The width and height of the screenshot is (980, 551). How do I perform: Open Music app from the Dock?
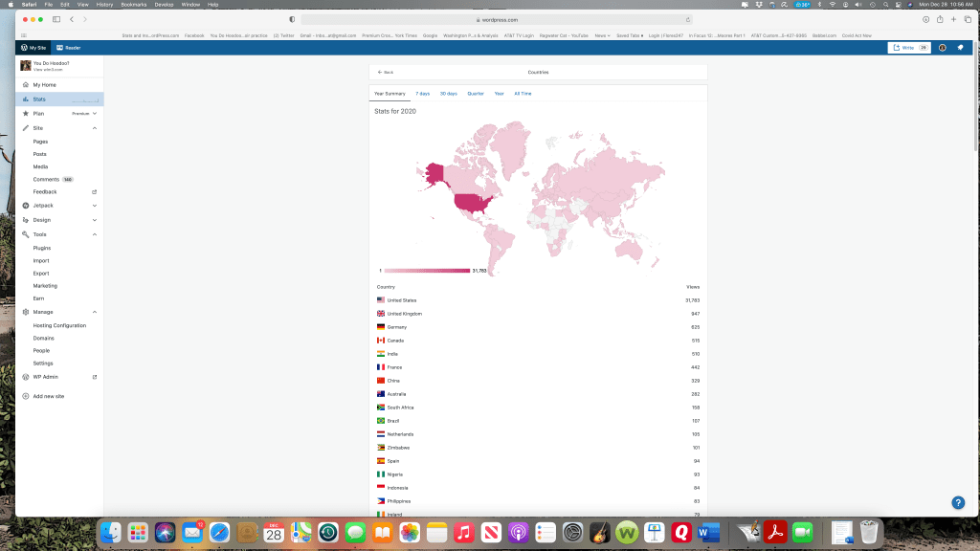pos(464,532)
